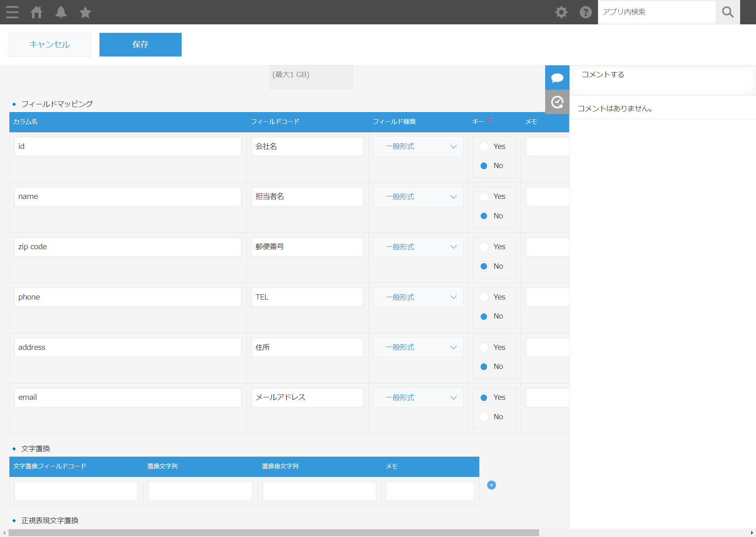Screen dimensions: 756x537
Task: Click the フィールド種類 column header
Action: tap(394, 122)
